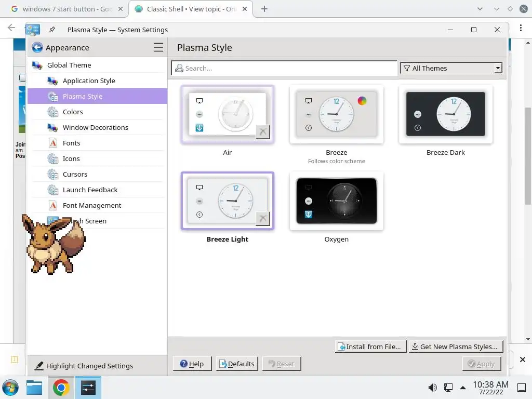Remove the Air theme via its delete icon
The width and height of the screenshot is (532, 399).
pos(262,131)
